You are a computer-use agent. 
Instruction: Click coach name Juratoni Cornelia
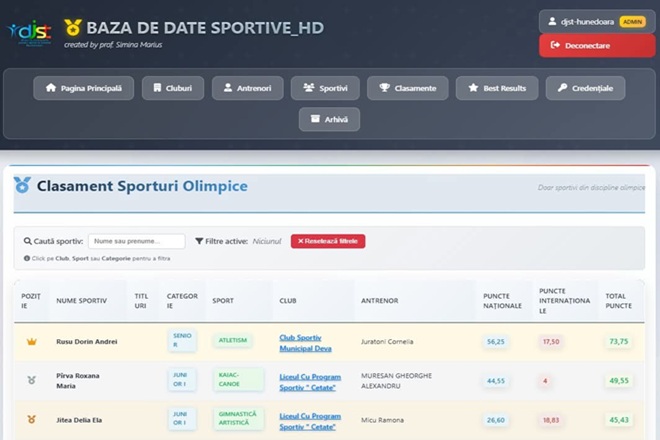pos(387,341)
